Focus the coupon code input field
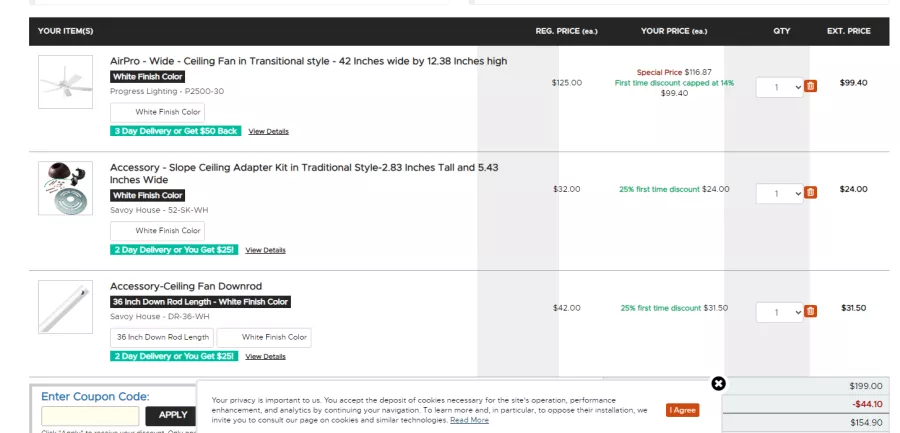This screenshot has width=900, height=433. (90, 416)
